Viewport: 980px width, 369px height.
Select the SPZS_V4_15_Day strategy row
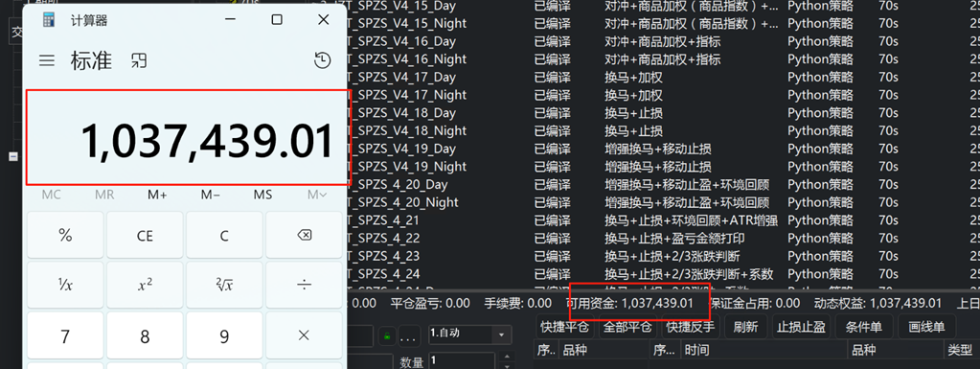coord(663,7)
